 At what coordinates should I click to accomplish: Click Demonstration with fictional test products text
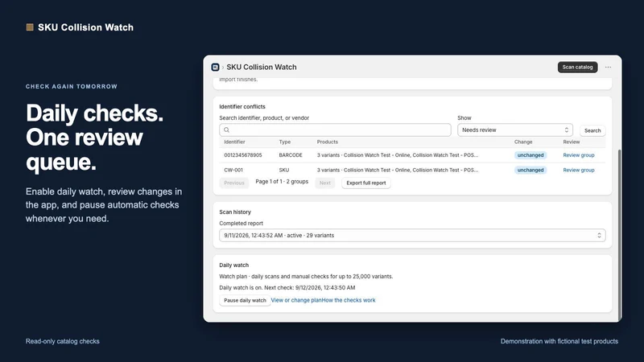click(x=559, y=341)
